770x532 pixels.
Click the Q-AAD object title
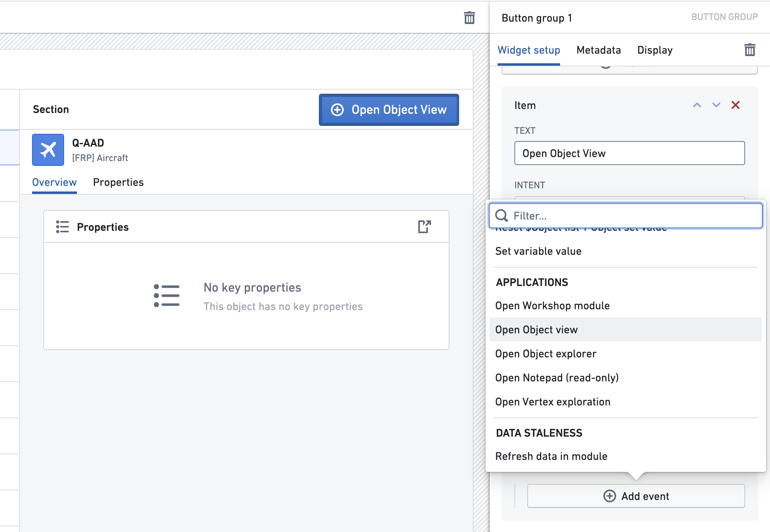click(88, 143)
